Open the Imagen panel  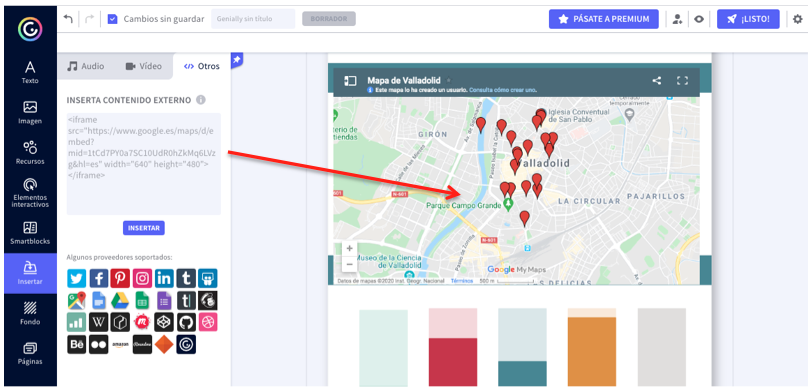[30, 113]
